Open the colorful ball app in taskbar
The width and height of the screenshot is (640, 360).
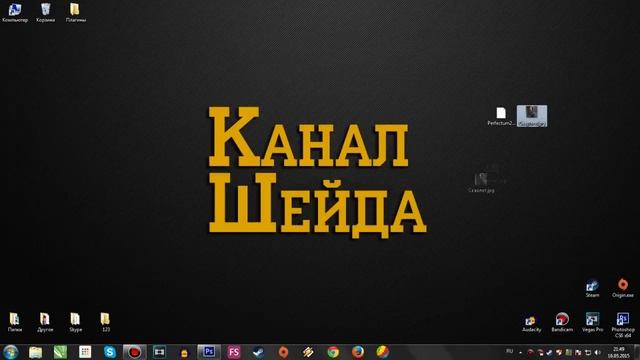[382, 352]
